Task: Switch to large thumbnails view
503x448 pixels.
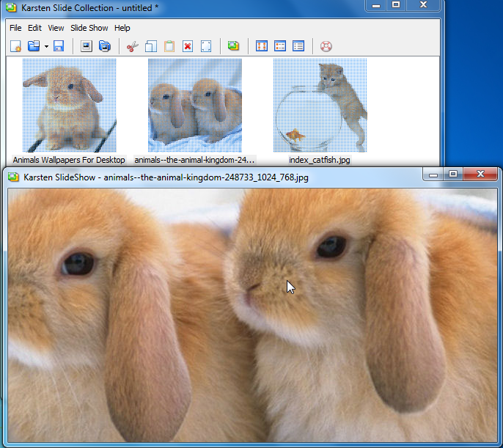Action: coord(262,46)
